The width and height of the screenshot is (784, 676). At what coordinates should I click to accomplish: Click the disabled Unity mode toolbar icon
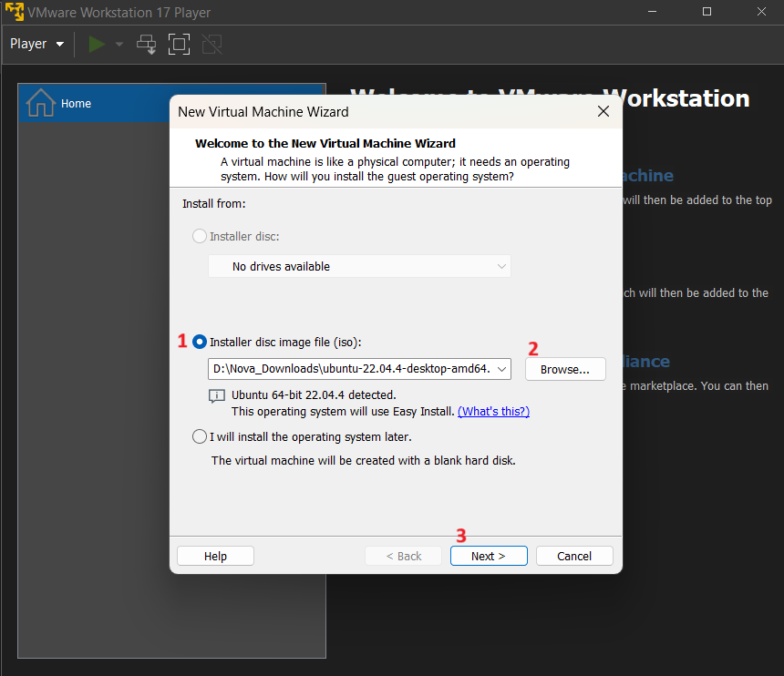coord(212,44)
